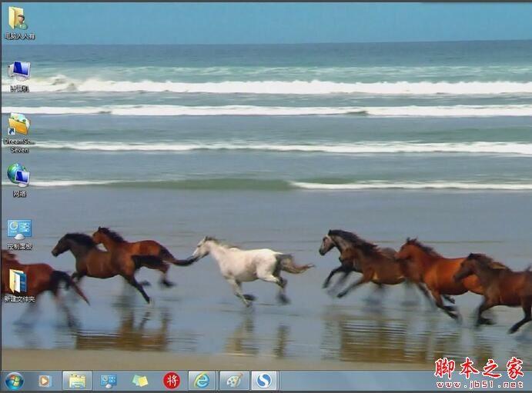
Task: Select the Network (网络) desktop icon
Action: coord(18,176)
